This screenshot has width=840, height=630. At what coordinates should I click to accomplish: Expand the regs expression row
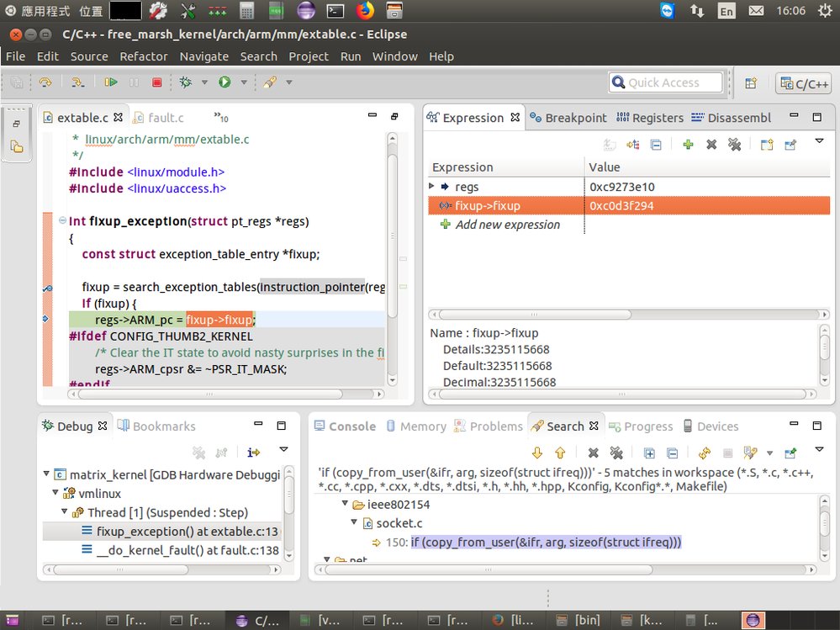click(432, 187)
